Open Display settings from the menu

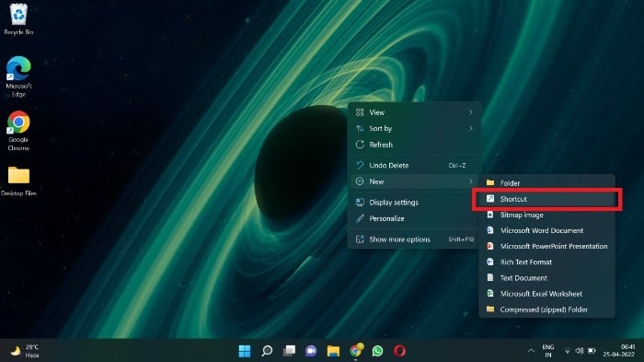pyautogui.click(x=414, y=203)
